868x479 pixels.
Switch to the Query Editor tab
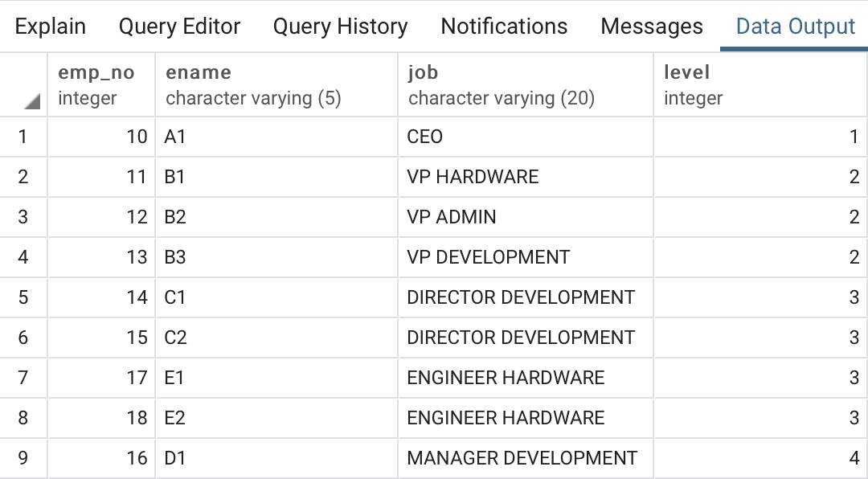(179, 27)
